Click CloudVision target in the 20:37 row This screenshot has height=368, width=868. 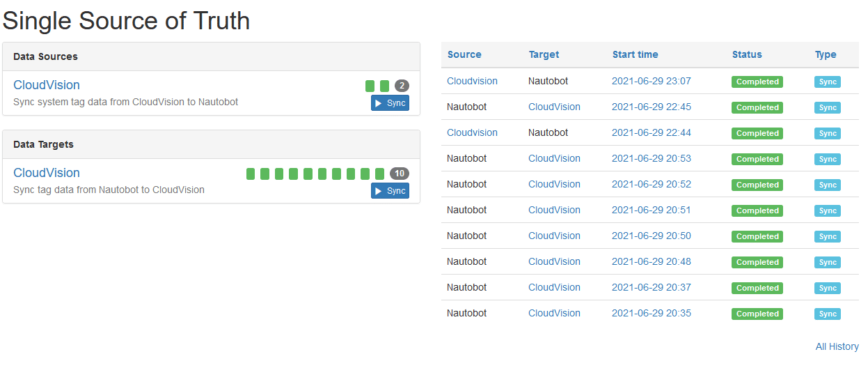point(554,287)
